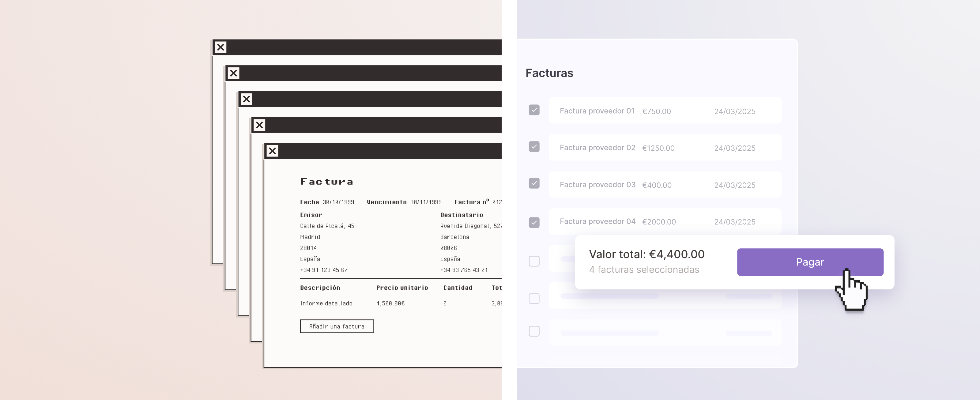The width and height of the screenshot is (980, 400).
Task: Check the bottom empty checkbox in list
Action: click(534, 331)
